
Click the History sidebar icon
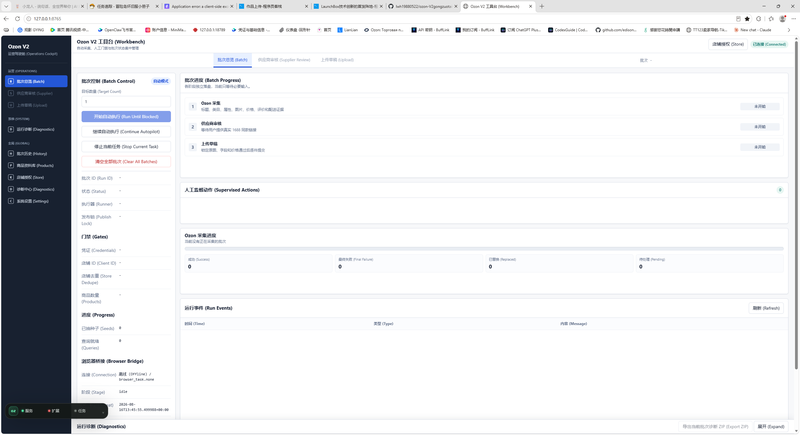[x=11, y=153]
